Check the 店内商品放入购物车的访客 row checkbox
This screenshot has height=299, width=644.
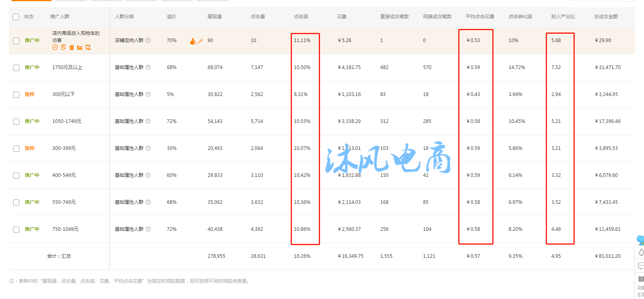point(16,41)
